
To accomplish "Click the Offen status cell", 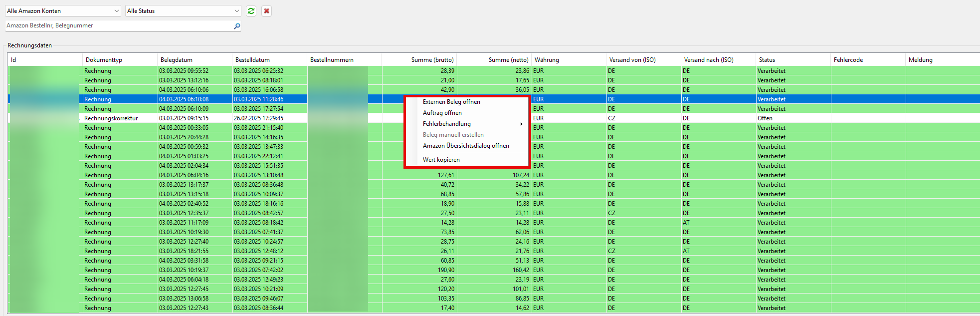I will coord(765,118).
